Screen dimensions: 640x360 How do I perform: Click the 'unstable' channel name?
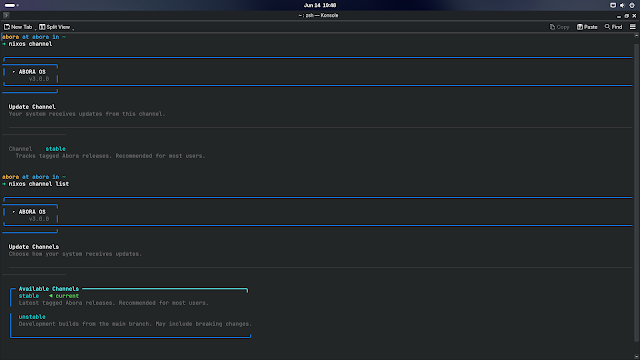click(x=32, y=317)
